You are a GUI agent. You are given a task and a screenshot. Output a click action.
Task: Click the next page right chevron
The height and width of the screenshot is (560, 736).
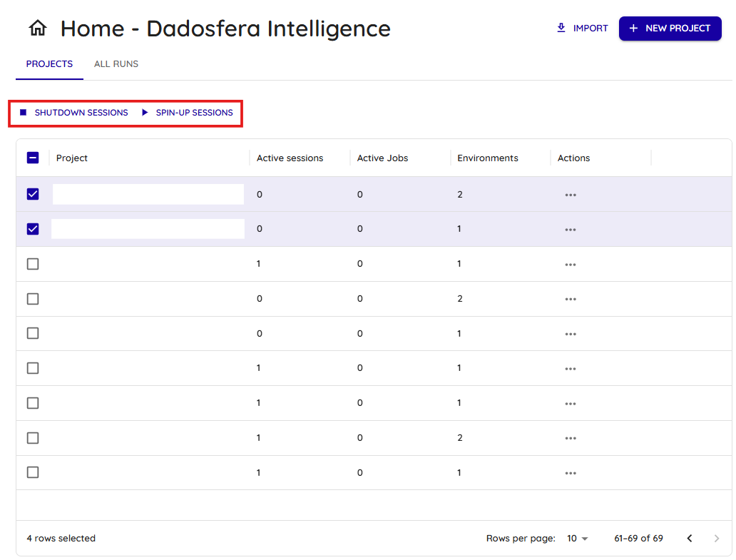coord(717,539)
